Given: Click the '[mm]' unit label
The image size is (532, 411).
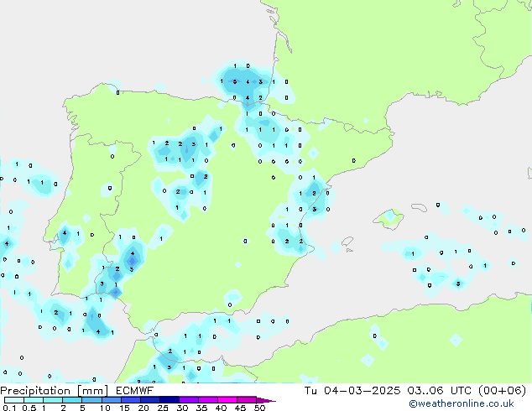Looking at the screenshot, I should (x=92, y=391).
